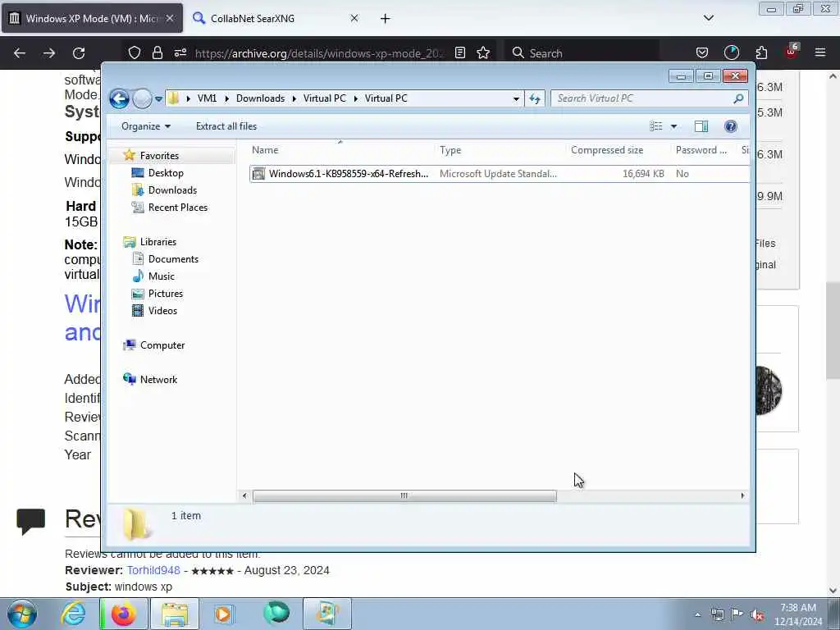Image resolution: width=840 pixels, height=630 pixels.
Task: Open Explorer help question-mark icon
Action: [x=730, y=126]
